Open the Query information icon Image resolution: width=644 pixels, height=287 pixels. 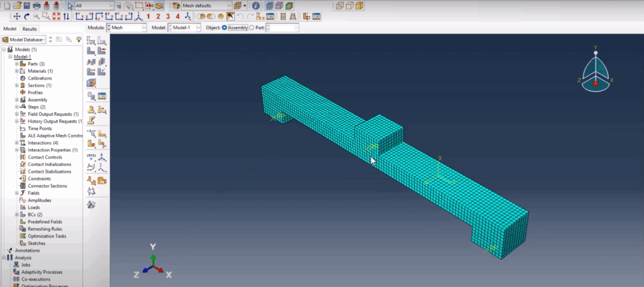coord(256,6)
